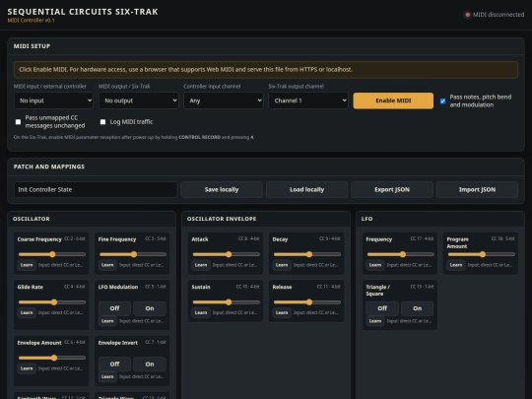Set Triangle / Square to On
This screenshot has height=399, width=532.
[418, 308]
